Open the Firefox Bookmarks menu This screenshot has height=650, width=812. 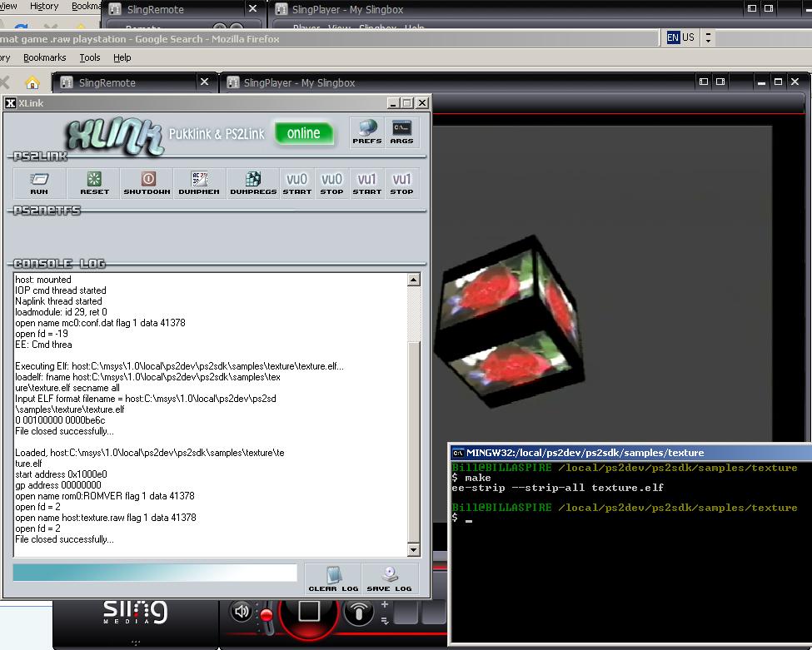coord(44,57)
